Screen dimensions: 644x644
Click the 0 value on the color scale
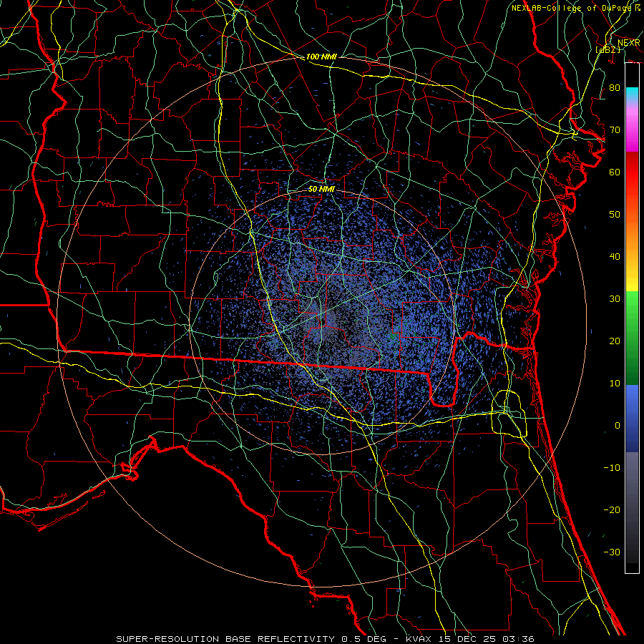(618, 426)
